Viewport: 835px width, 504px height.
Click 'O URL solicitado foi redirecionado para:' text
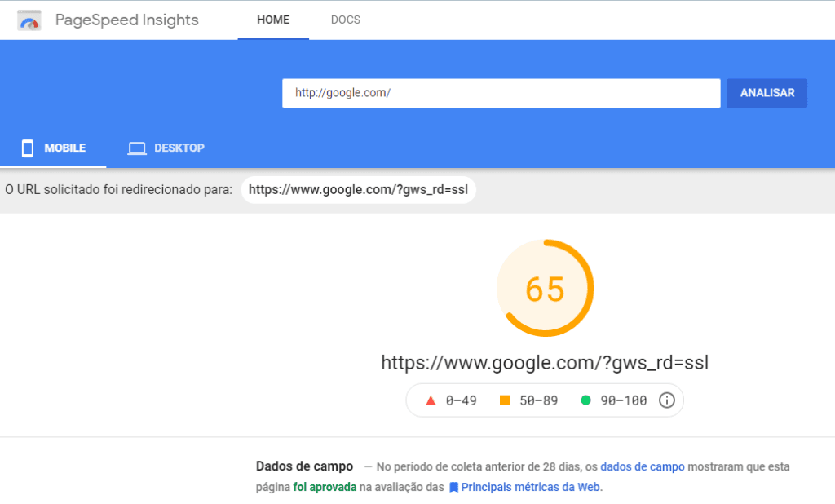pyautogui.click(x=119, y=190)
